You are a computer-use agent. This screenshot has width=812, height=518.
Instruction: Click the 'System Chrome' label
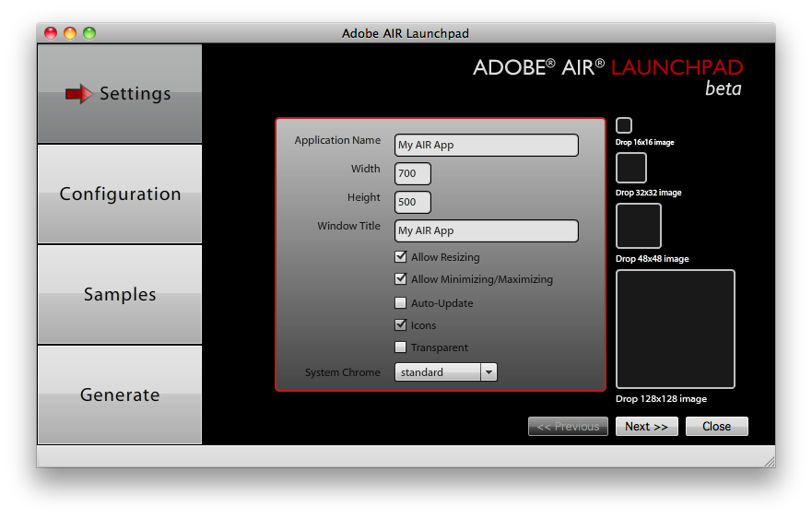[342, 372]
